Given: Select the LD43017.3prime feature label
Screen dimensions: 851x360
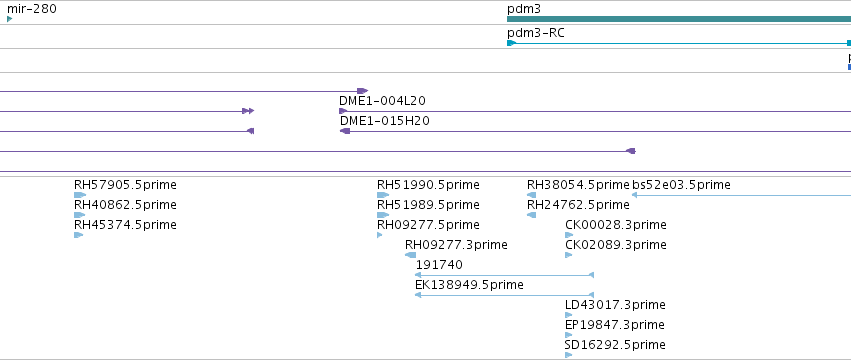Looking at the screenshot, I should [x=615, y=305].
